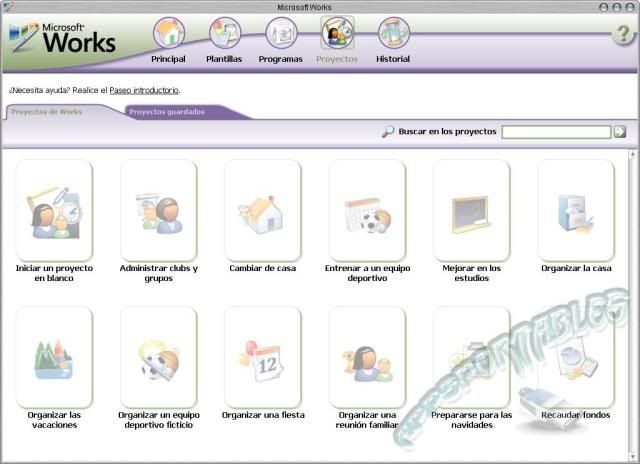This screenshot has height=464, width=640.
Task: Click the Historial label
Action: [x=393, y=59]
